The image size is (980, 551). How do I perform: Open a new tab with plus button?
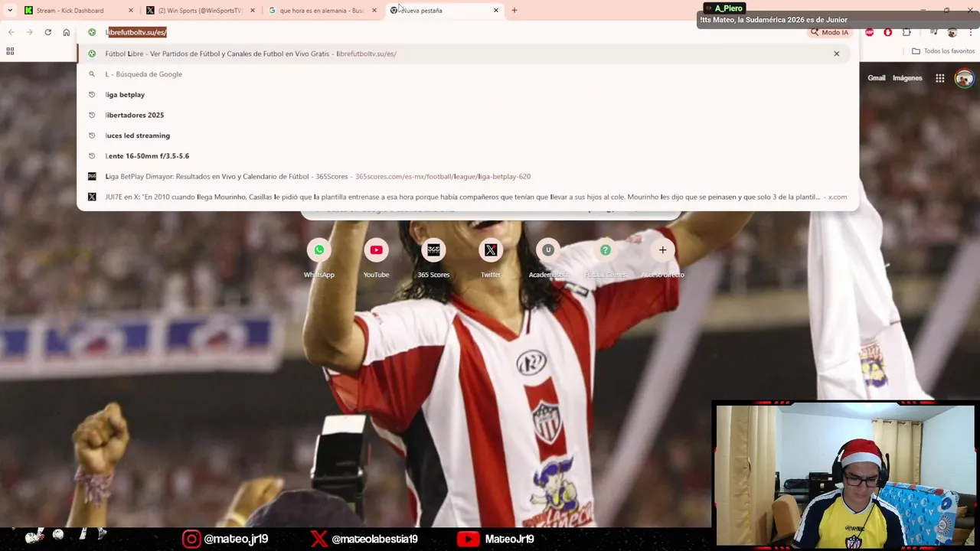click(514, 11)
